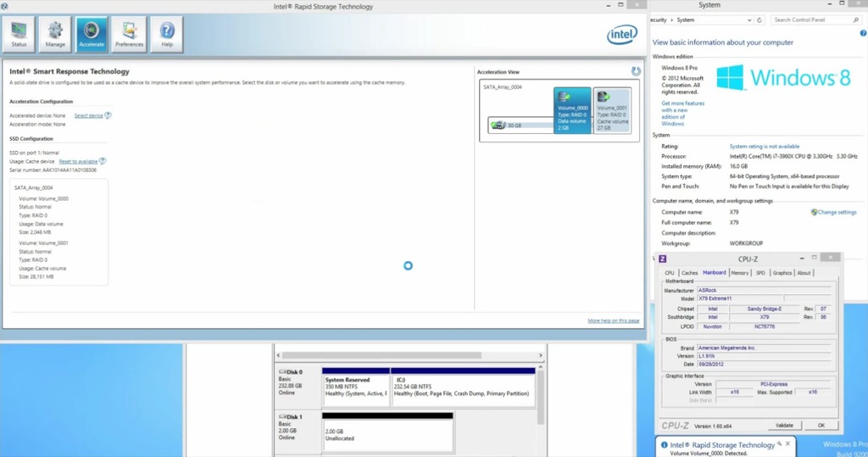Click the Select device link
868x457 pixels.
click(x=88, y=116)
